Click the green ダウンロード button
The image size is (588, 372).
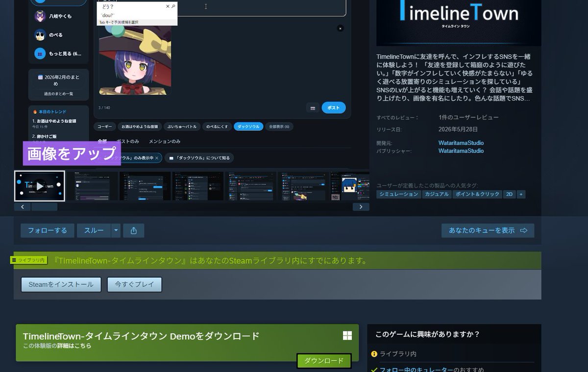[x=324, y=361]
